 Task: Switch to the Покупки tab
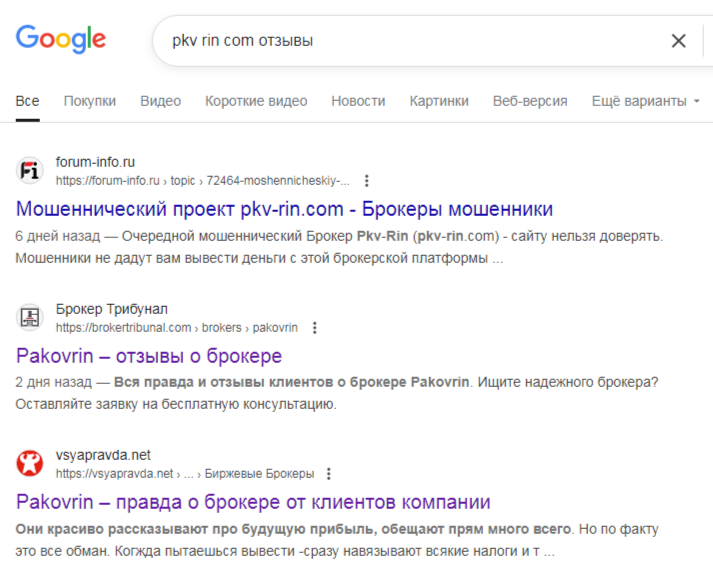pyautogui.click(x=90, y=101)
